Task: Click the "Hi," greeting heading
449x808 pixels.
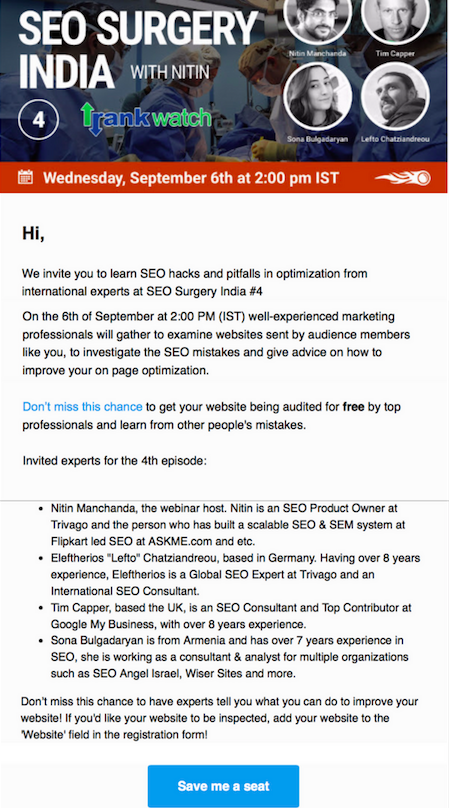Action: 33,233
